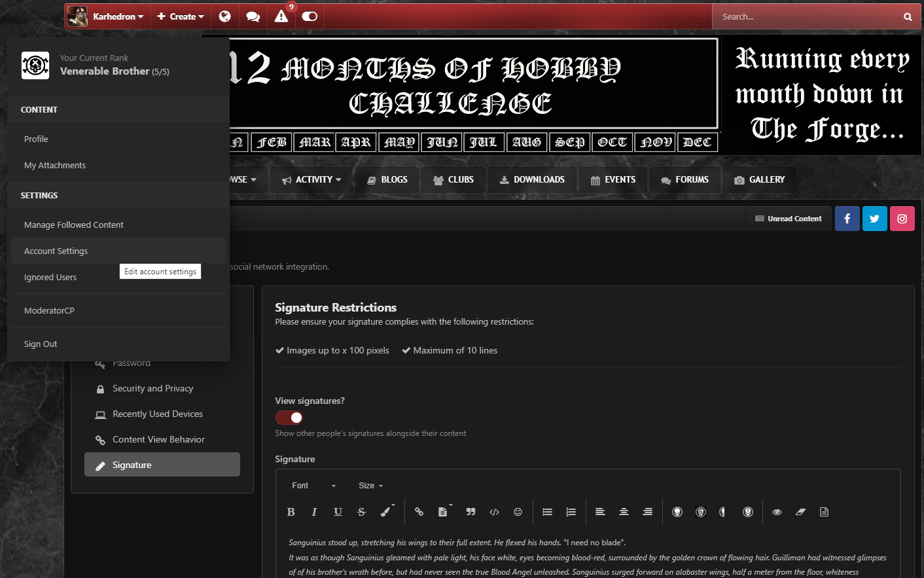
Task: Center-align the signature text
Action: [624, 512]
